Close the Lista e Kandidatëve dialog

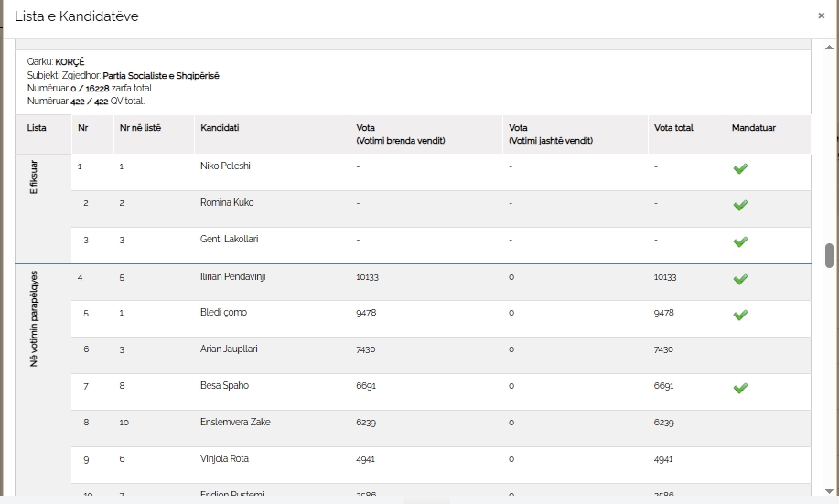pyautogui.click(x=821, y=16)
